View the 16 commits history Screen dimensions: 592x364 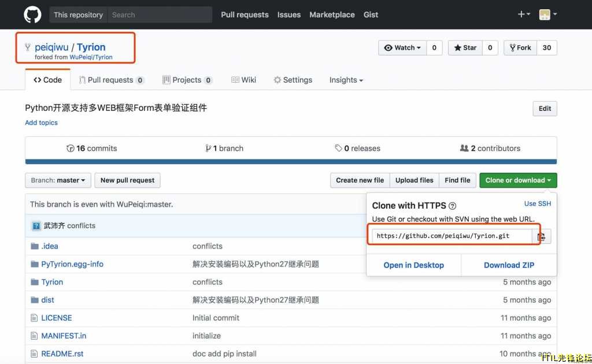[x=92, y=148]
